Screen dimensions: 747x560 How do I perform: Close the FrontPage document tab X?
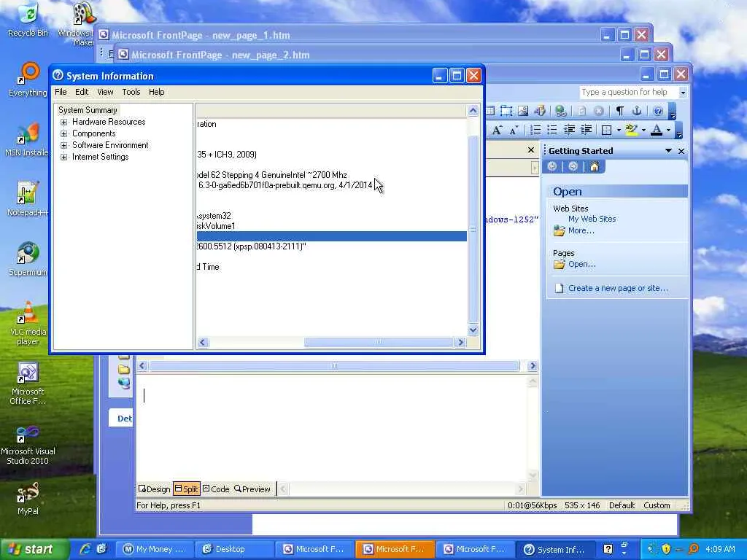531,150
